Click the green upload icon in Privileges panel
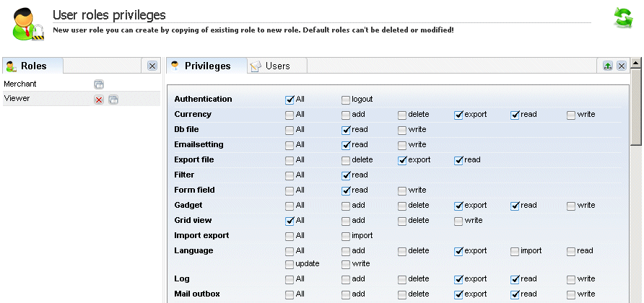The image size is (644, 303). point(608,66)
